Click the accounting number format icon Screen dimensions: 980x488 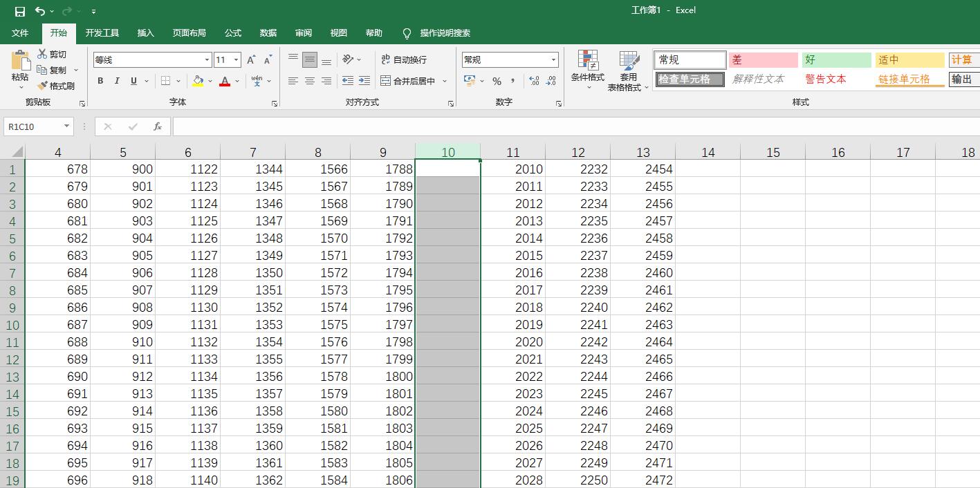click(x=470, y=81)
